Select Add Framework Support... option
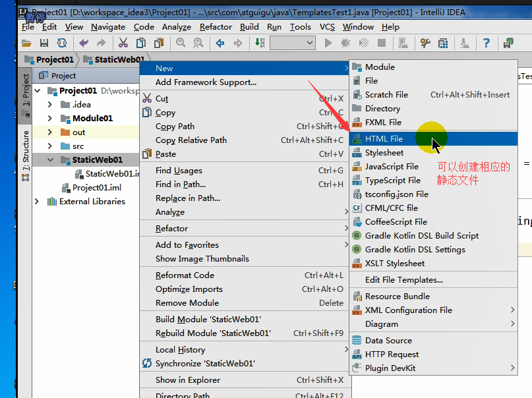 (245, 82)
